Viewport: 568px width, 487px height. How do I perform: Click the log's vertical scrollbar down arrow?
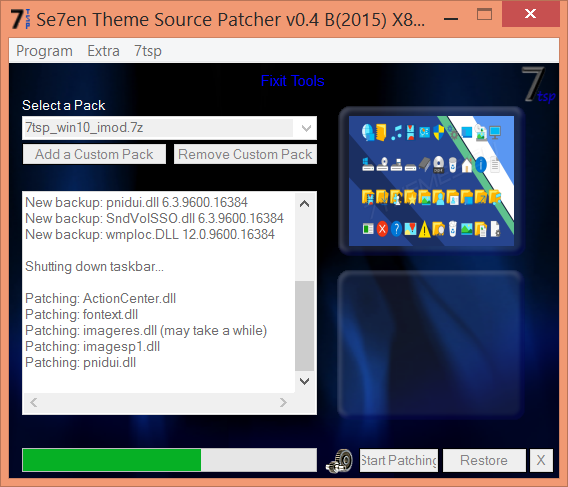click(305, 381)
